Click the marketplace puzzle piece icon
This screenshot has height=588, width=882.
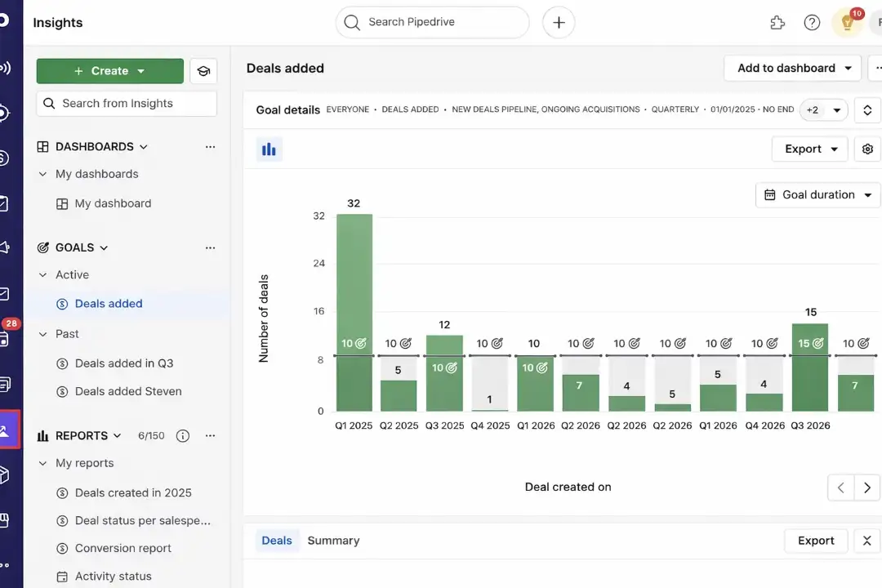coord(777,22)
